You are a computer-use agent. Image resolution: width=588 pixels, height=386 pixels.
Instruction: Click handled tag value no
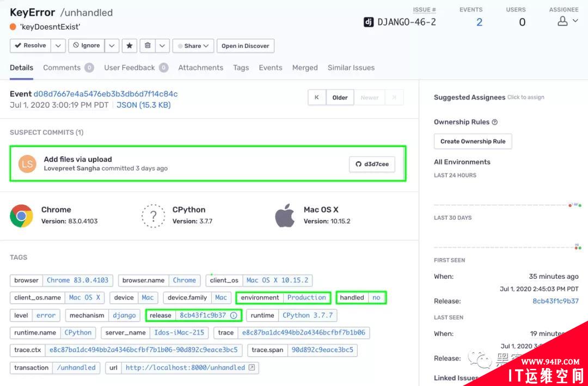pyautogui.click(x=376, y=297)
